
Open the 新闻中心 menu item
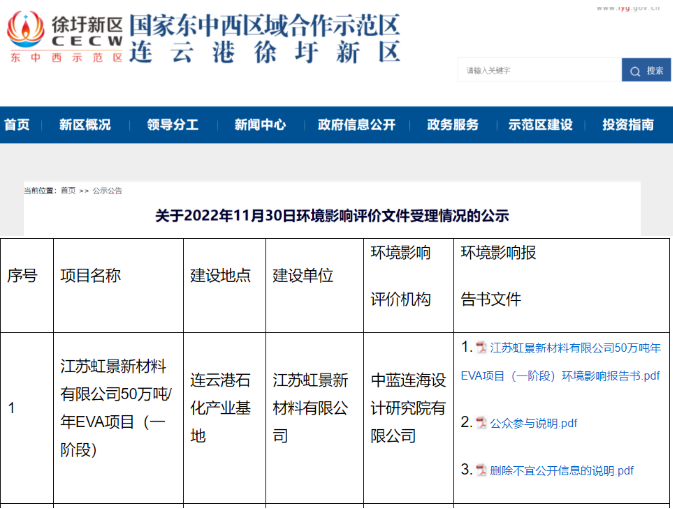coord(260,125)
